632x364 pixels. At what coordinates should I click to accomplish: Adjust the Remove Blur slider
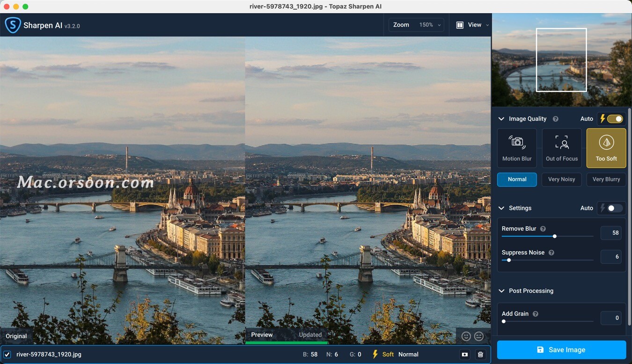(548, 236)
